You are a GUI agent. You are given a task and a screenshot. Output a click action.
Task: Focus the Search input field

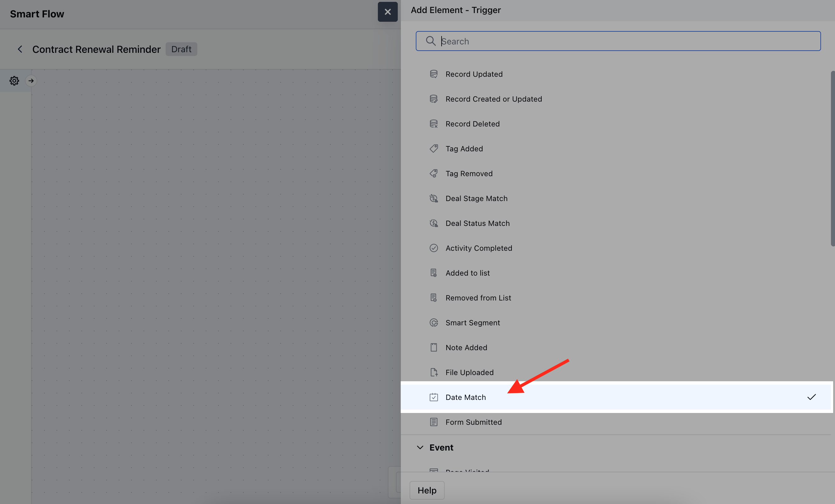(627, 41)
